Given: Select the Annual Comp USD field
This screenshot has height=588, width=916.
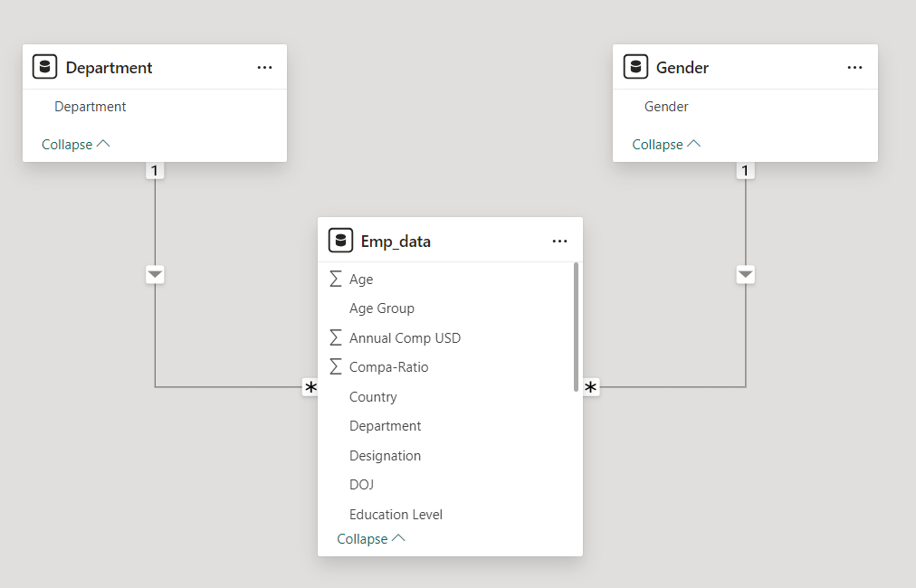Looking at the screenshot, I should point(405,338).
